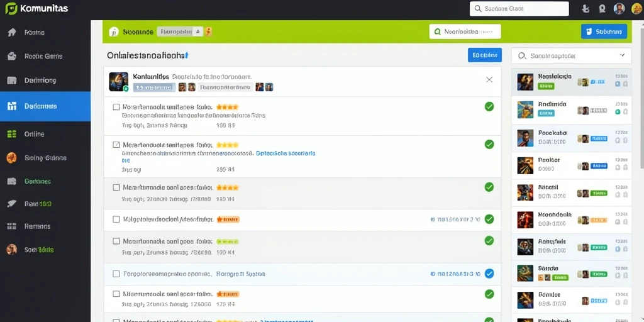Click the teal tag under the 'Rndisnide' entry
The width and height of the screenshot is (644, 322).
tap(546, 113)
